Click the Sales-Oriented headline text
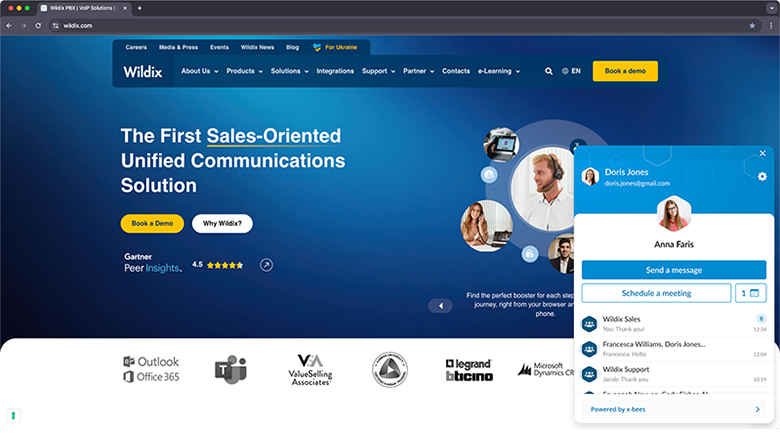The width and height of the screenshot is (780, 439). (274, 136)
